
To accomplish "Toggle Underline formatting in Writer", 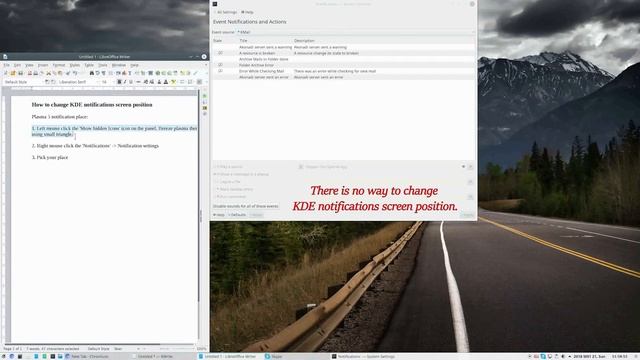I will pos(131,82).
